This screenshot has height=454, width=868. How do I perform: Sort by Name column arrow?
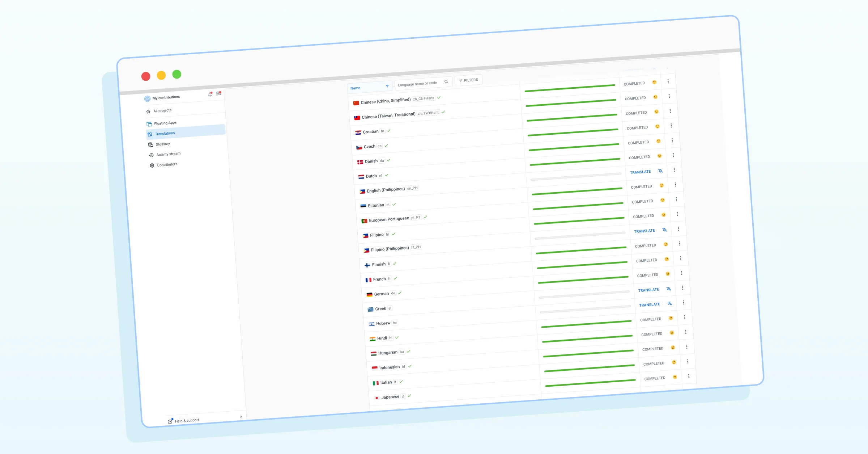coord(387,86)
